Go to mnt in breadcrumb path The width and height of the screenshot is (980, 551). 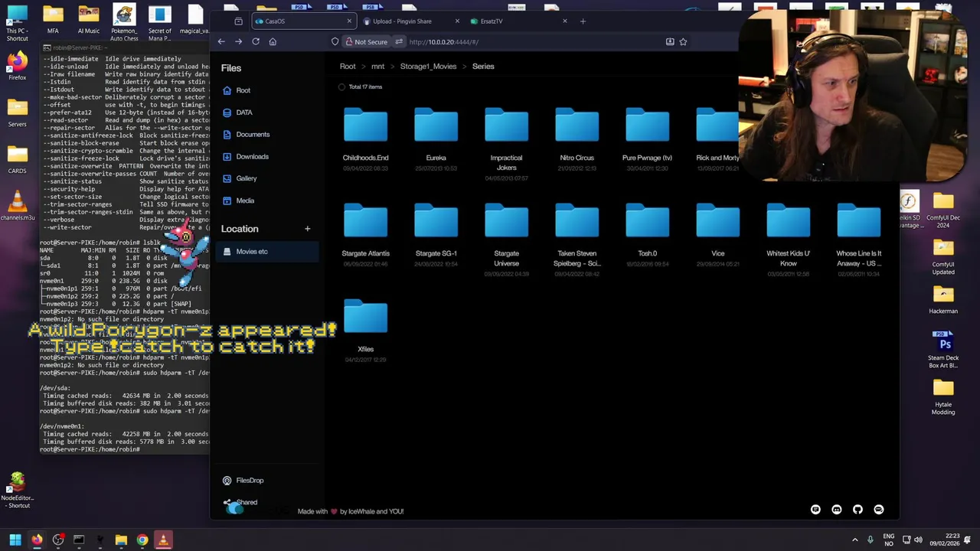pos(377,67)
